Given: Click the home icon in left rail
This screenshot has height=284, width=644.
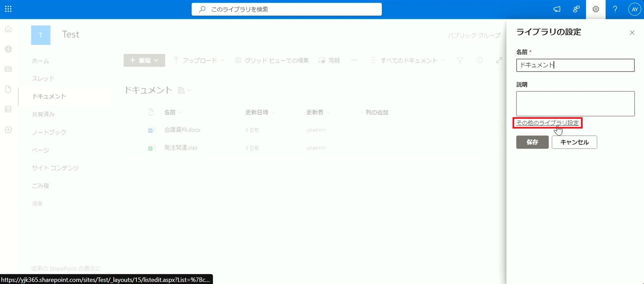Looking at the screenshot, I should 8,29.
